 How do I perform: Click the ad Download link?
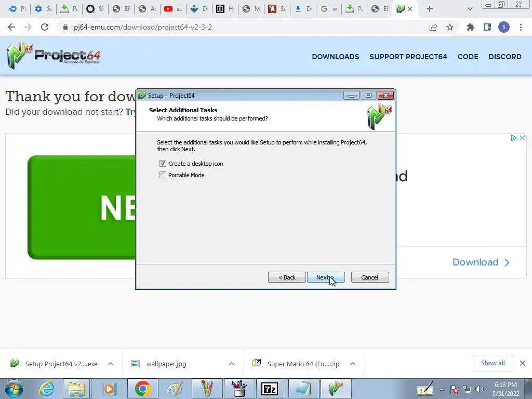tap(481, 262)
